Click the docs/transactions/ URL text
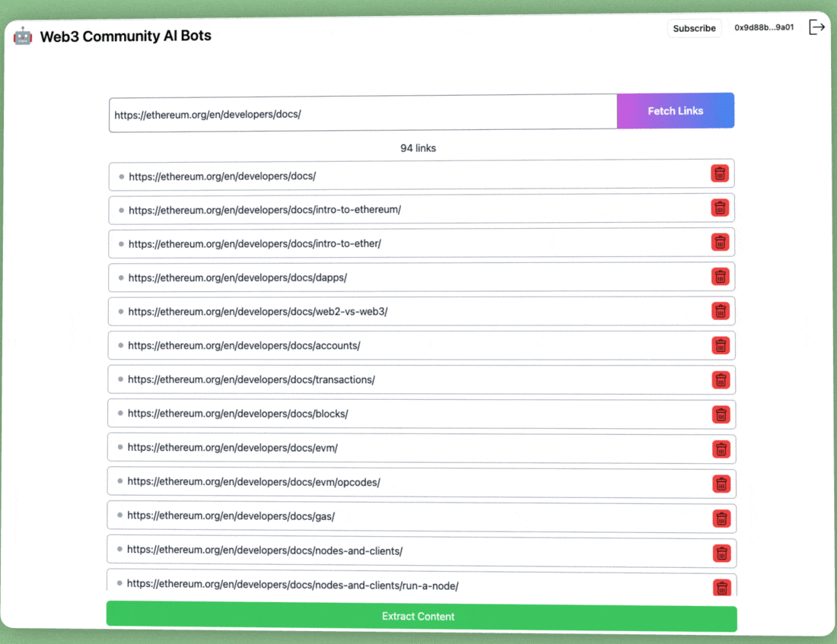Screen dimensions: 837x644 [x=251, y=379]
